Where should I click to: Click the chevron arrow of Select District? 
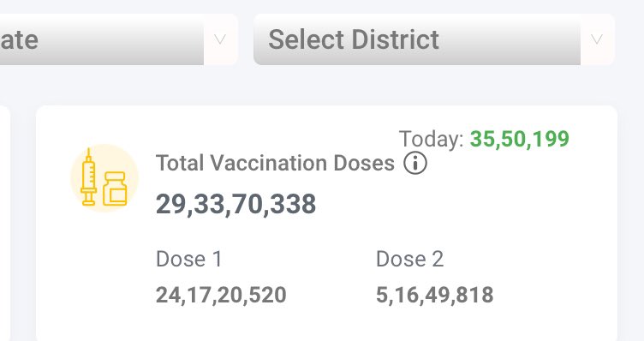[x=596, y=39]
